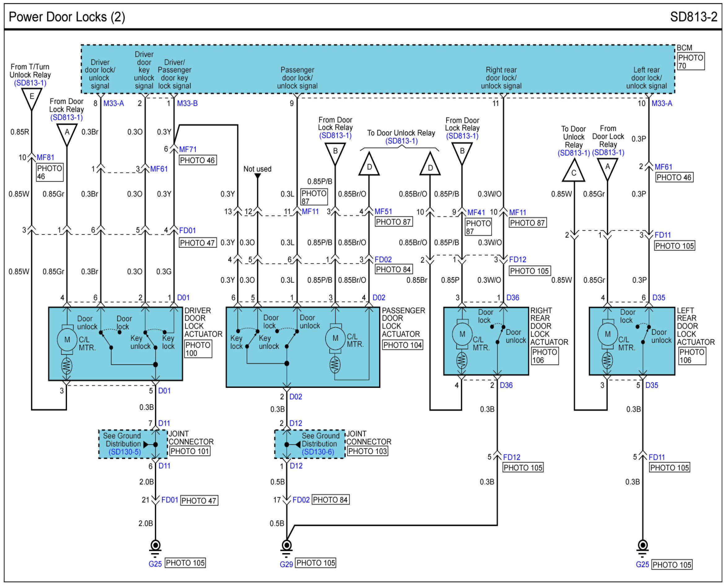Click the triangle E connector symbol
Viewport: 728px width, 586px height.
pyautogui.click(x=31, y=98)
